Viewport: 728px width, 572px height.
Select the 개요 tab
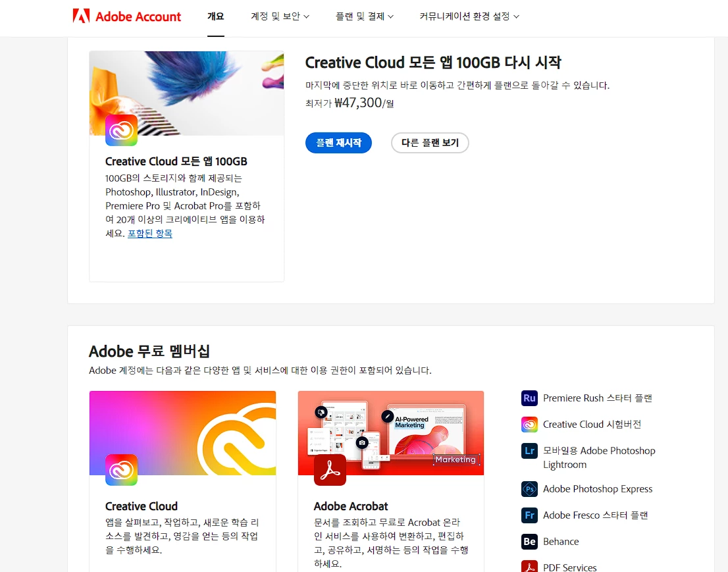coord(216,16)
